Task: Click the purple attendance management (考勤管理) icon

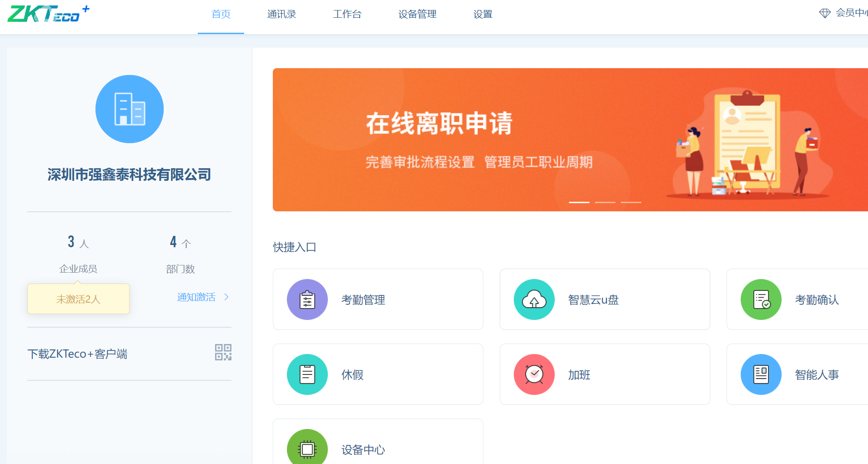Action: click(307, 299)
